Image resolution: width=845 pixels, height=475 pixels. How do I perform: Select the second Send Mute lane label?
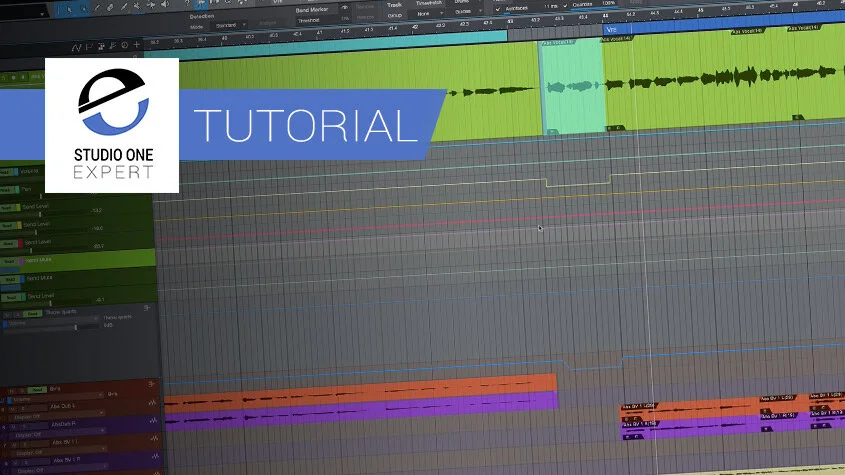tap(40, 278)
